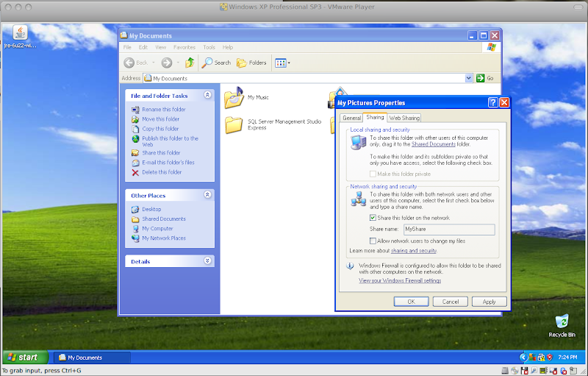Image resolution: width=588 pixels, height=376 pixels.
Task: Click the dialog's question mark help icon
Action: pyautogui.click(x=492, y=103)
